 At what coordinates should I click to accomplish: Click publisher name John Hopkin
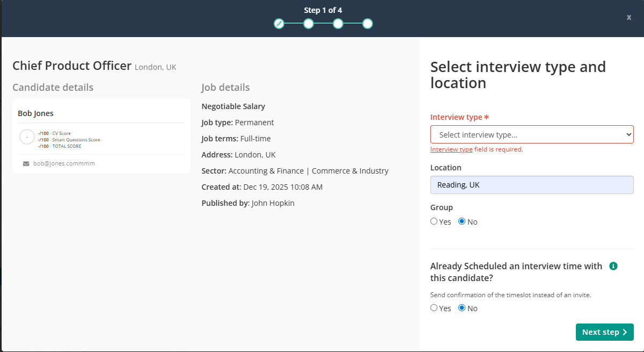pyautogui.click(x=274, y=203)
